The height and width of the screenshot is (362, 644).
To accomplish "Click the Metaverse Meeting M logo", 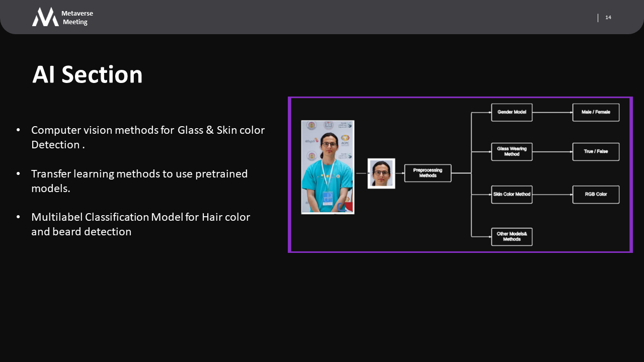I will point(45,17).
